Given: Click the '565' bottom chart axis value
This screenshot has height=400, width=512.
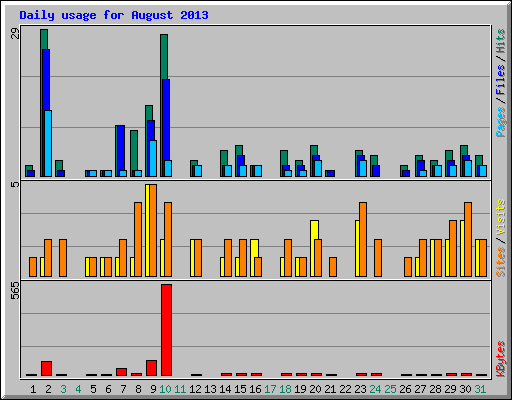Looking at the screenshot, I should (x=15, y=291).
